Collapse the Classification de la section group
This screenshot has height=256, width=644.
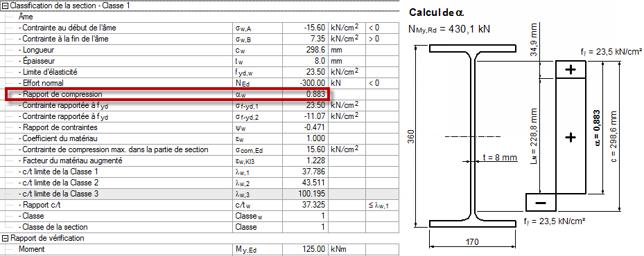[6, 6]
